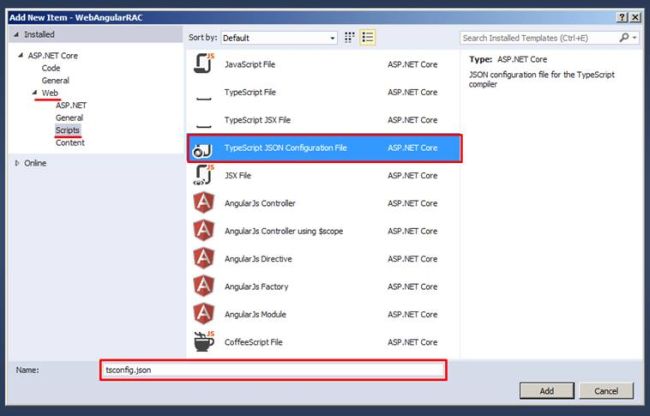Select the Installed header label
This screenshot has height=416, width=650.
click(x=39, y=34)
